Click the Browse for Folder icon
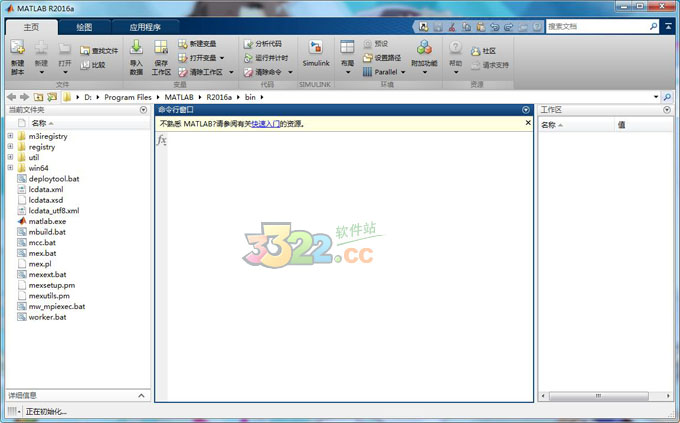Image resolution: width=680 pixels, height=423 pixels. tap(52, 97)
